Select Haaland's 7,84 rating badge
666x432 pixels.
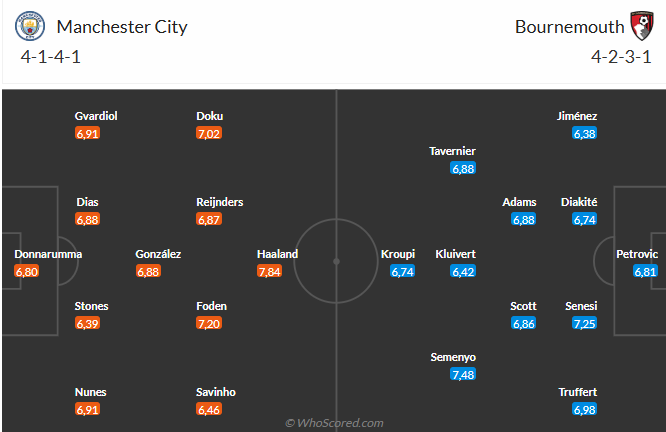click(270, 271)
